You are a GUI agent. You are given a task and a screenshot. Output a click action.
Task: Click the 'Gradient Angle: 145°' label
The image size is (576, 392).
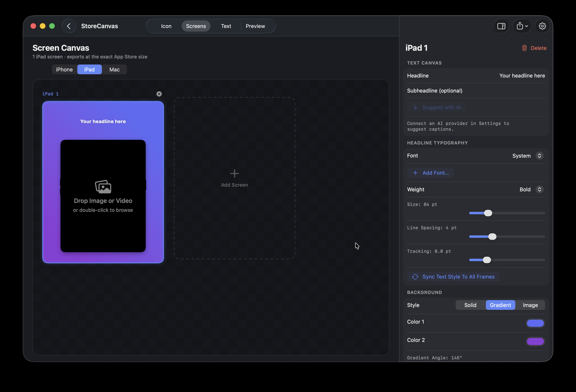coord(435,358)
